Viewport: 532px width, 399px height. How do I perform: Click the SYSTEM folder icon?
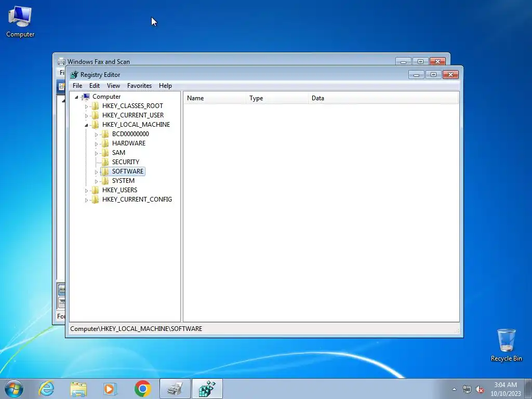pos(105,180)
